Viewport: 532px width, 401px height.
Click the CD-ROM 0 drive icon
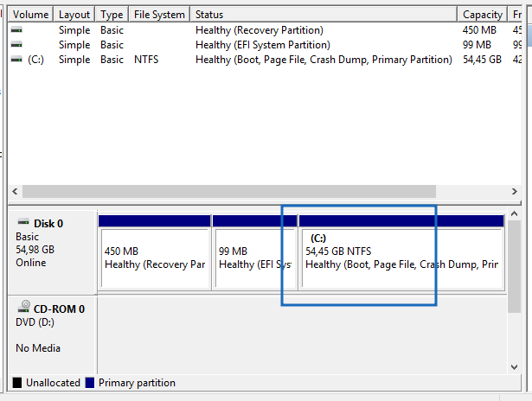click(22, 309)
